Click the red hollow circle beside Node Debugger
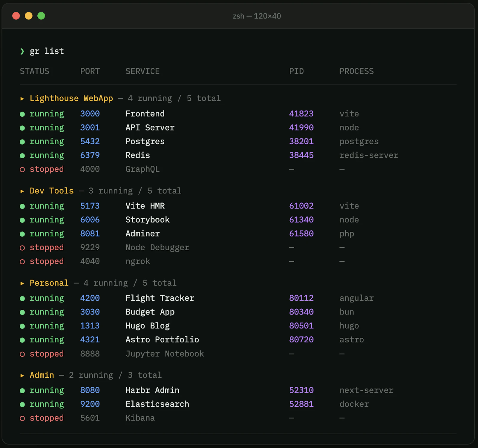 [x=22, y=248]
